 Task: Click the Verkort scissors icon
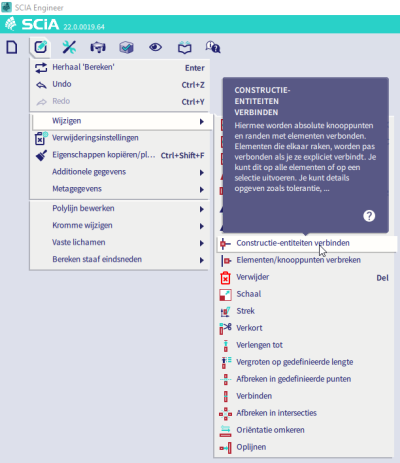[225, 328]
